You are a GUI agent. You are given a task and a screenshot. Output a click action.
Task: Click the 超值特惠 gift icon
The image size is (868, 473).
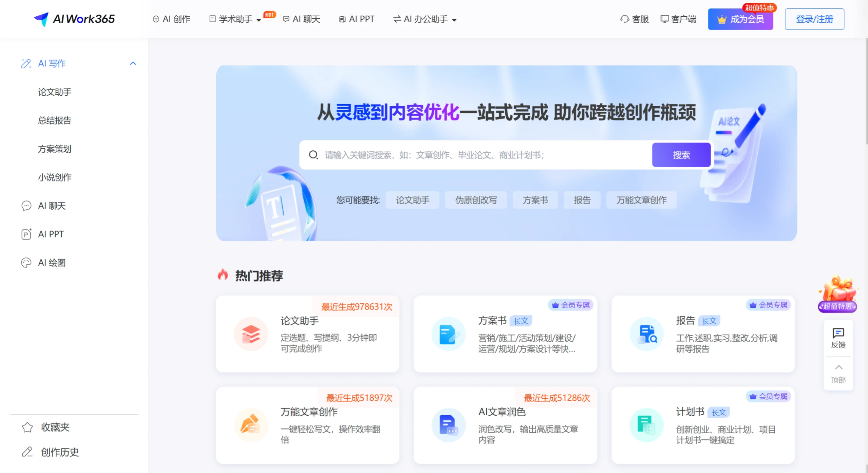pyautogui.click(x=837, y=292)
